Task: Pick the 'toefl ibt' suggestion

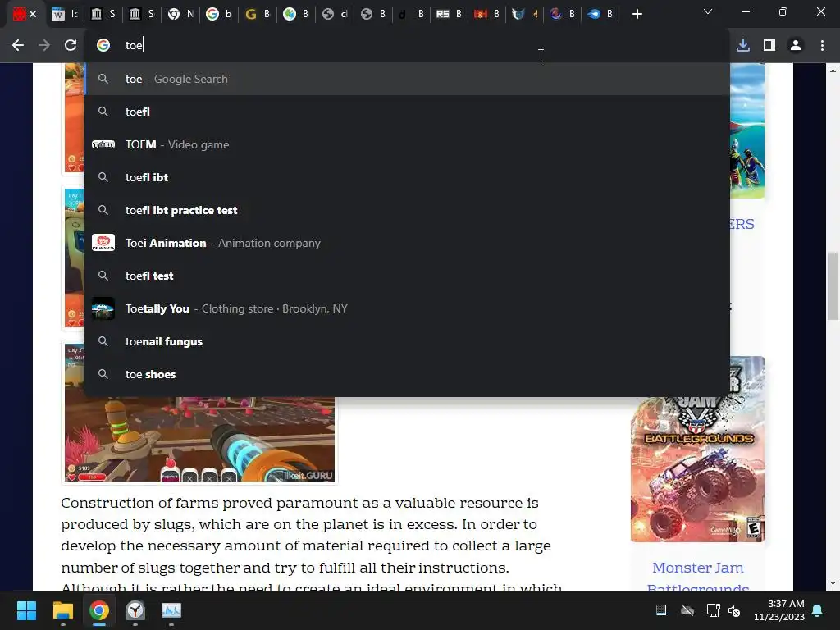Action: (x=407, y=177)
